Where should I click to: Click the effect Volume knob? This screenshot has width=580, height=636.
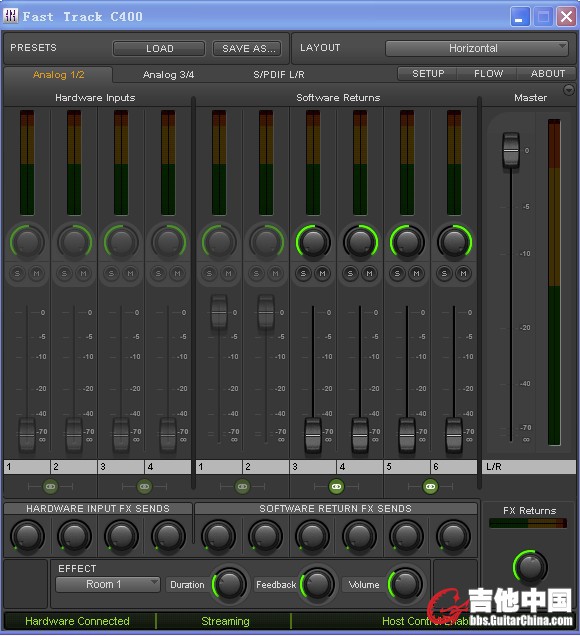pos(405,584)
